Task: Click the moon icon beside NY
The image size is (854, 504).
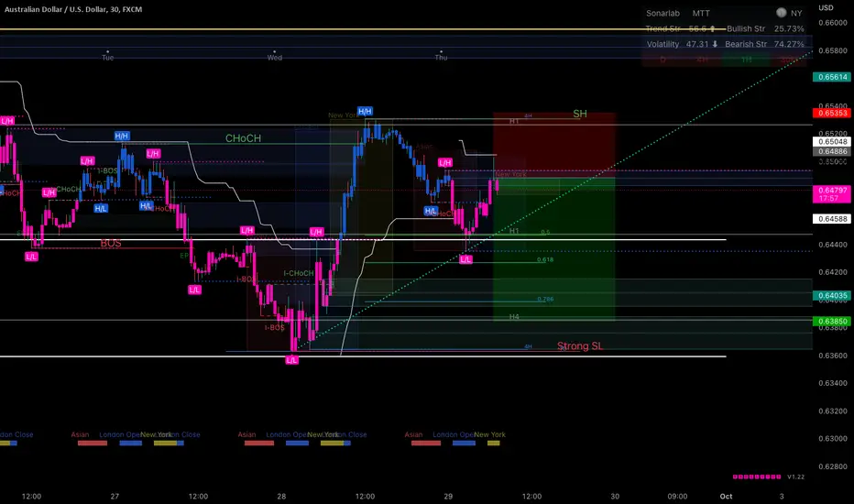Action: [x=781, y=13]
